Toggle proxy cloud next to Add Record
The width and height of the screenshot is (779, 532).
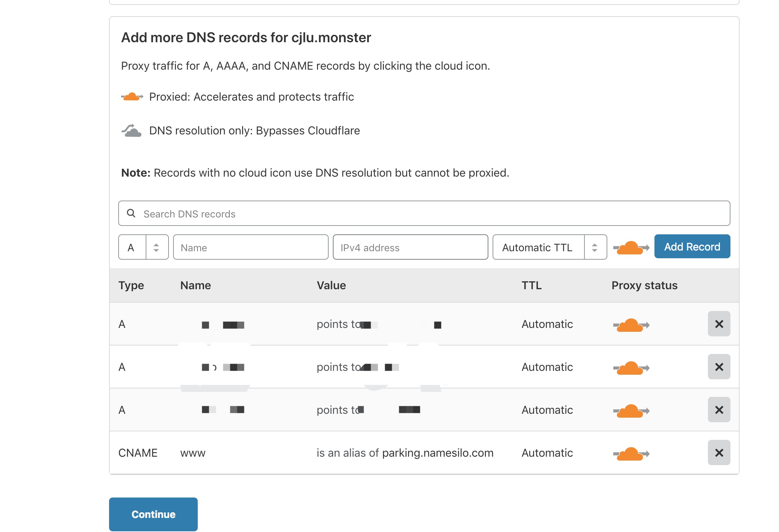click(x=631, y=247)
